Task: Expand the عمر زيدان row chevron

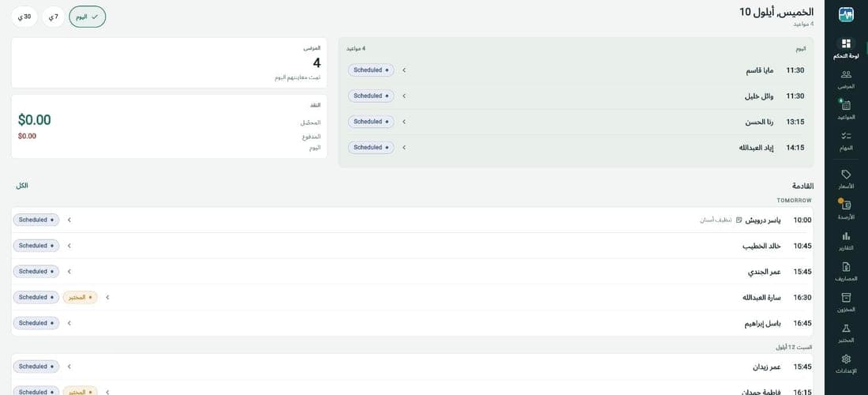Action: pyautogui.click(x=69, y=367)
